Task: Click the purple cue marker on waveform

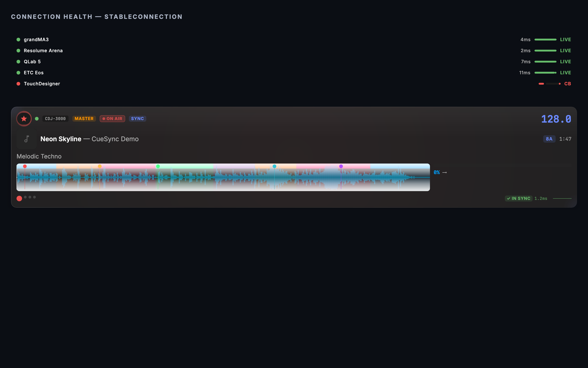Action: pyautogui.click(x=341, y=167)
